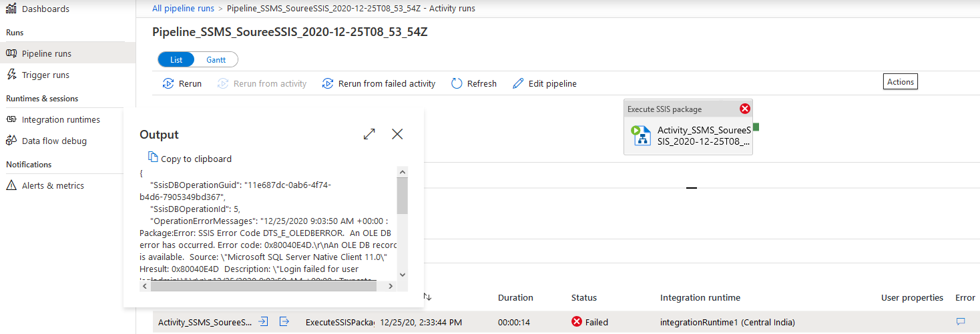Select the List view toggle
Screen dimensions: 980x334
click(x=176, y=59)
